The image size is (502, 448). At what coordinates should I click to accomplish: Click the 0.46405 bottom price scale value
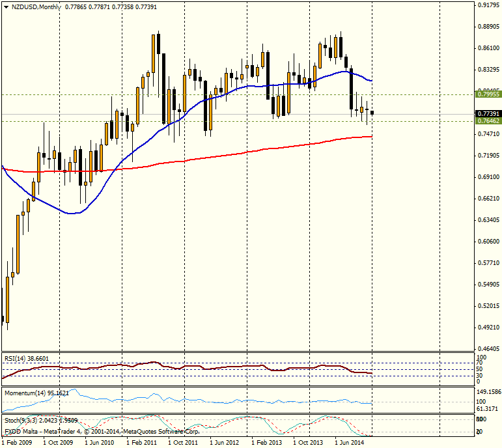tap(488, 349)
